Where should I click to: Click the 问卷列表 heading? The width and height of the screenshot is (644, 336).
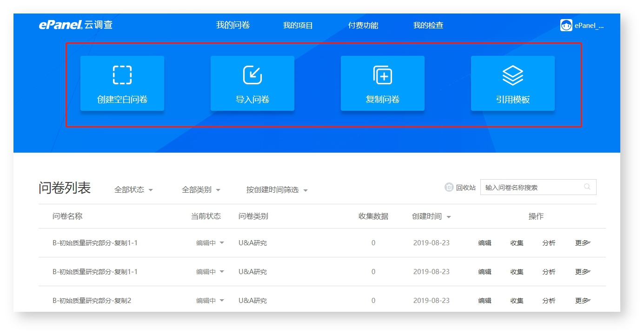[x=65, y=188]
